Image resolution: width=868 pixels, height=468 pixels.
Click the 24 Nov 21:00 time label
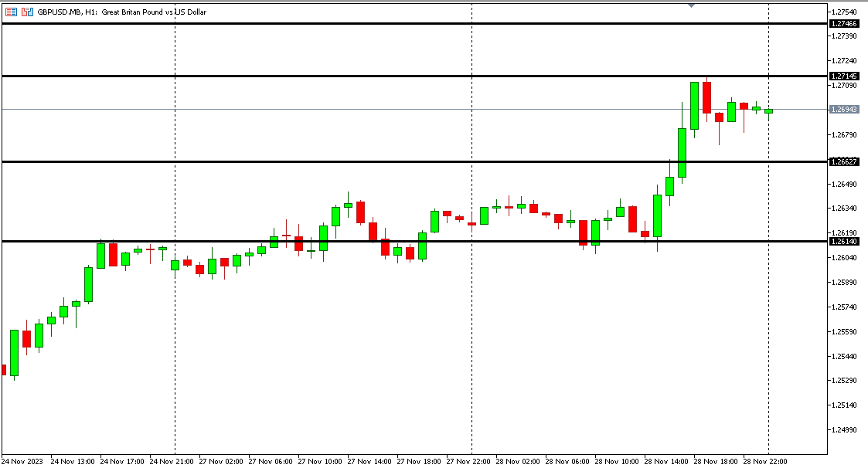pyautogui.click(x=172, y=461)
